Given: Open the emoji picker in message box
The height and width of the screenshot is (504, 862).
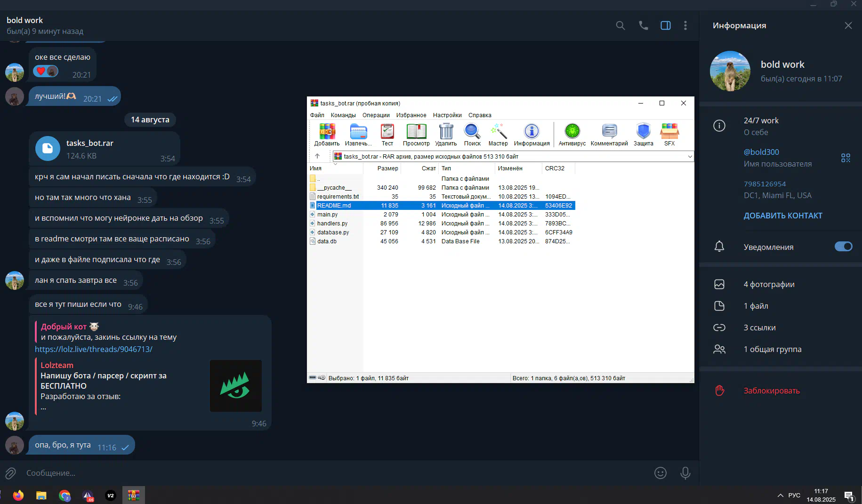Looking at the screenshot, I should 661,473.
